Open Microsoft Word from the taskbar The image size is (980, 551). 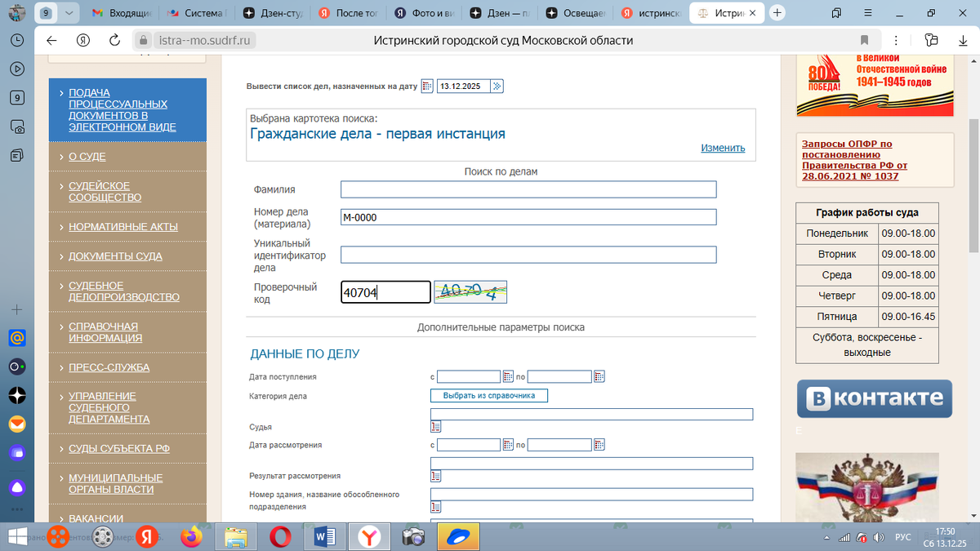[325, 536]
